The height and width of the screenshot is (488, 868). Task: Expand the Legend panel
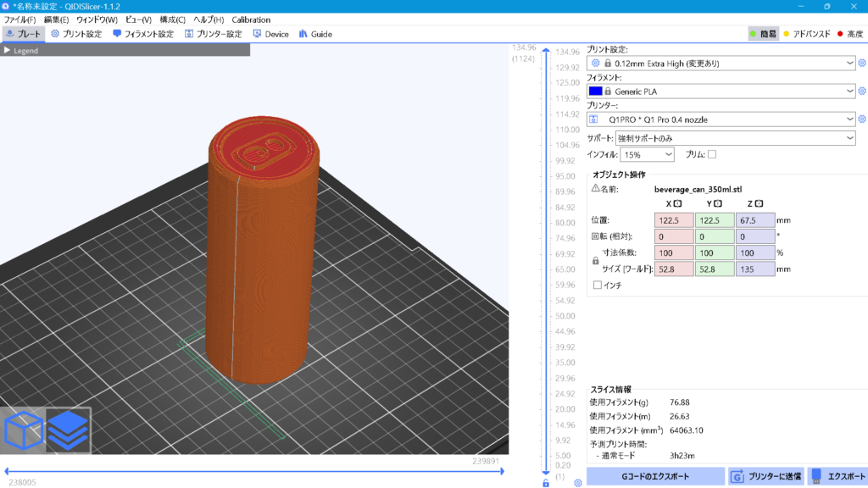(x=7, y=51)
